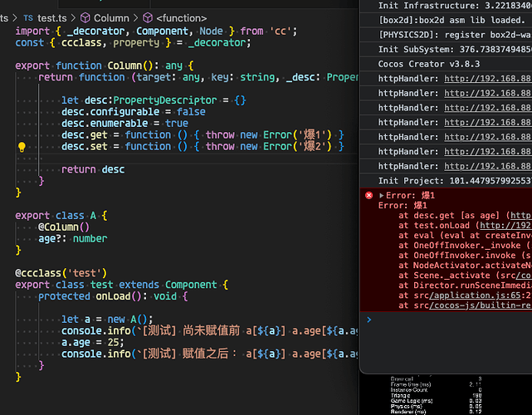Click 'Frame time (ms)' stat in profiler

click(411, 384)
